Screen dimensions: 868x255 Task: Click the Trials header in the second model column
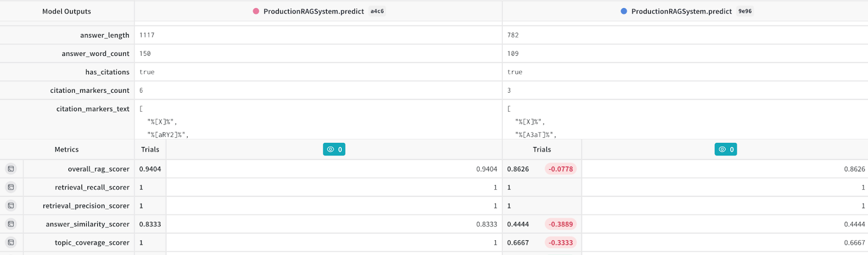coord(541,149)
